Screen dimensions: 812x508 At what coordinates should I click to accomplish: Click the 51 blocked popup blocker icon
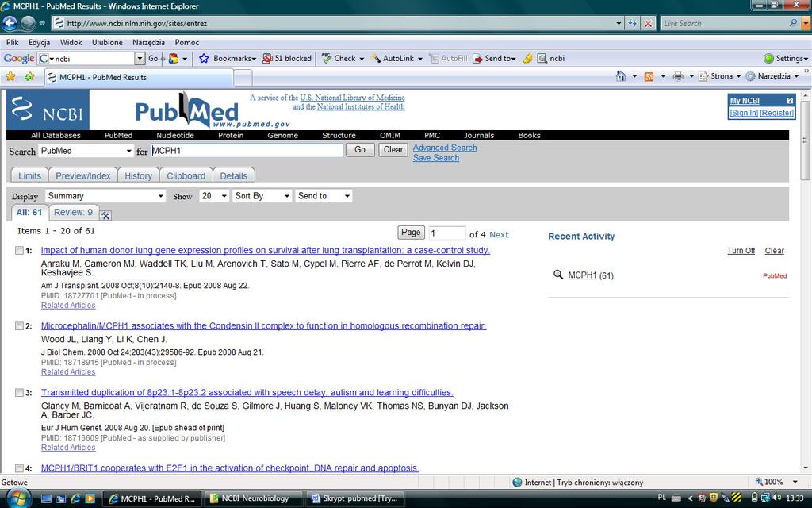point(267,59)
